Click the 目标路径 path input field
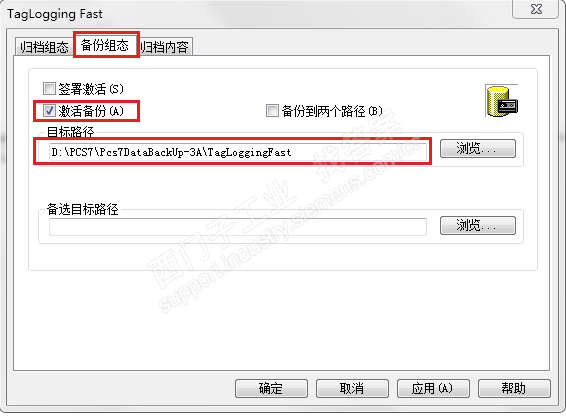566x419 pixels. click(238, 152)
